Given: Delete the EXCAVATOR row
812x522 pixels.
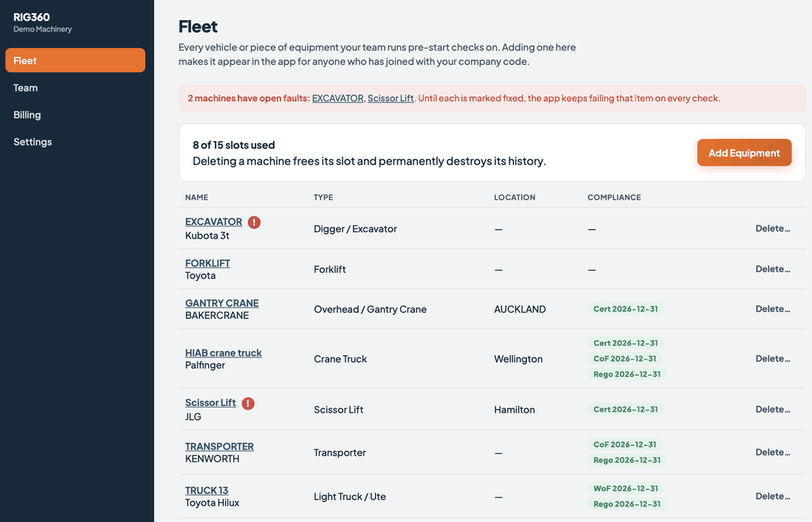Looking at the screenshot, I should tap(773, 228).
